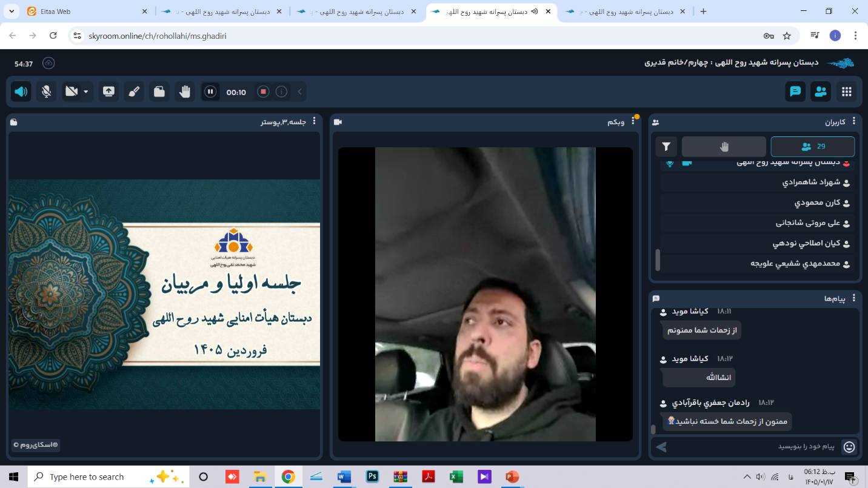Open the user list filter

pyautogui.click(x=666, y=147)
